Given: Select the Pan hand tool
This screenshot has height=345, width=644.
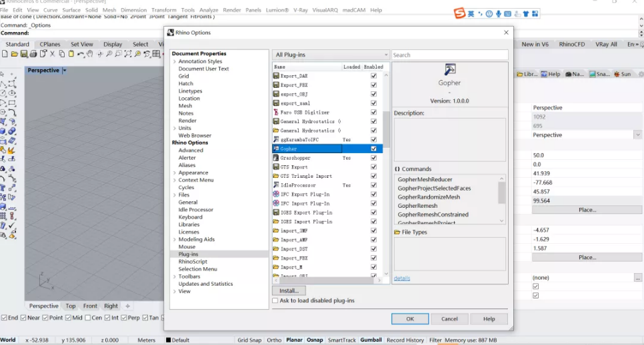Looking at the screenshot, I should click(x=90, y=54).
